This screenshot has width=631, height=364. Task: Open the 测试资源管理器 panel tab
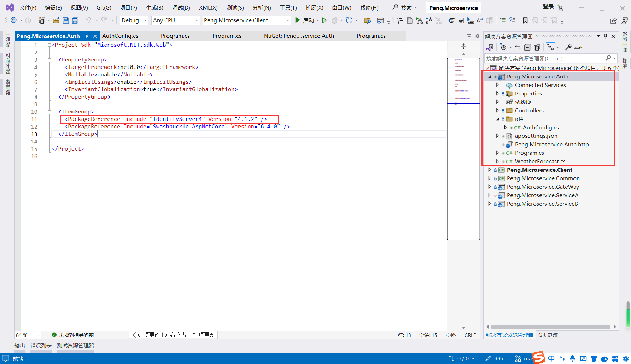[75, 346]
